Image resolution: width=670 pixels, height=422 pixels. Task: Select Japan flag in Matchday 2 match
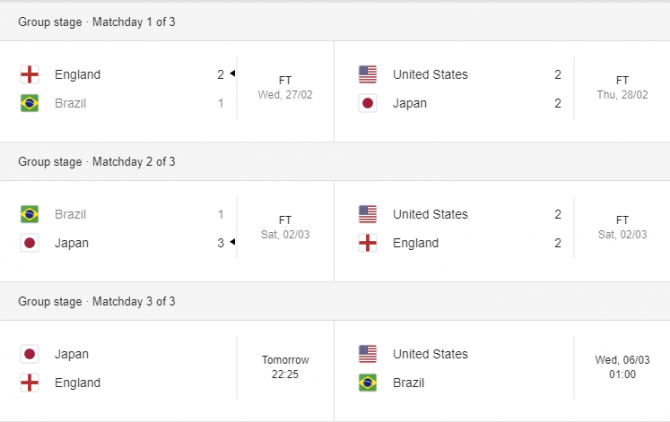click(30, 243)
